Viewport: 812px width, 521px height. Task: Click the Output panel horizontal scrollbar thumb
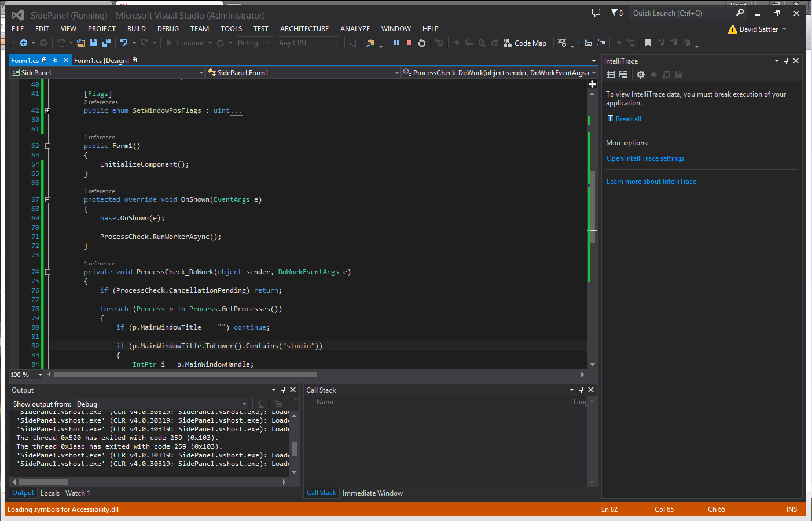click(43, 482)
